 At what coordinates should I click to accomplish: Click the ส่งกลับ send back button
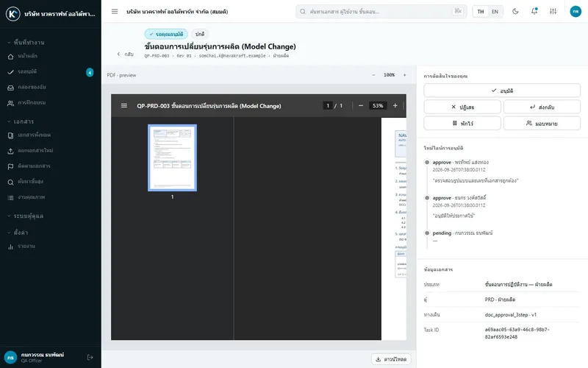point(542,107)
